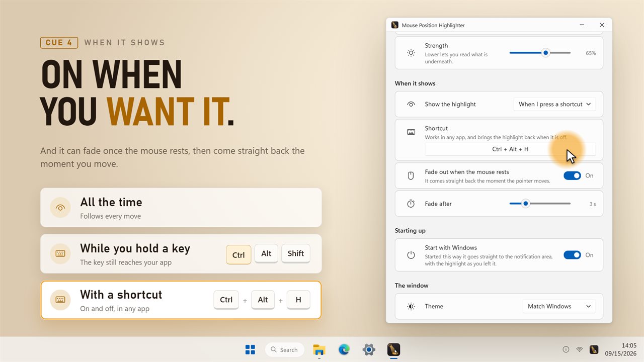This screenshot has height=362, width=644.
Task: Click Ctrl key chip on While you hold card
Action: [x=238, y=254]
